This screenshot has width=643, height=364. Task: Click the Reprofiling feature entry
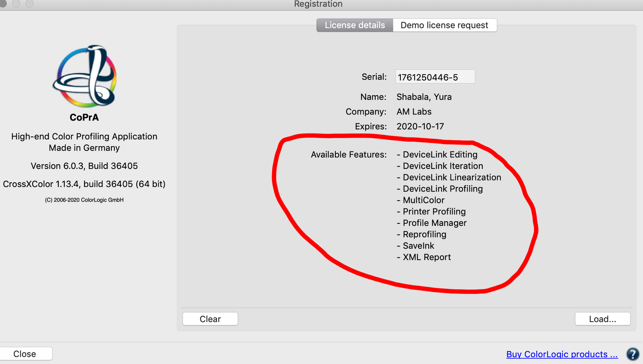421,234
